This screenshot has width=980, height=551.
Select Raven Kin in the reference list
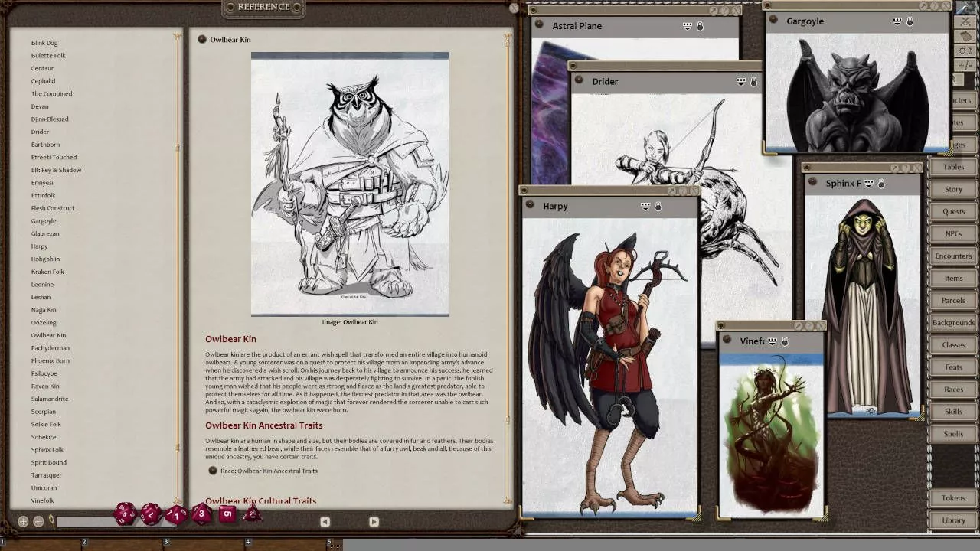pyautogui.click(x=45, y=386)
